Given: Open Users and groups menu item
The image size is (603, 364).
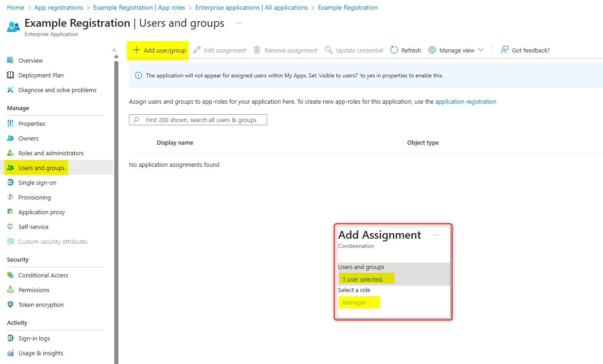Looking at the screenshot, I should [41, 168].
